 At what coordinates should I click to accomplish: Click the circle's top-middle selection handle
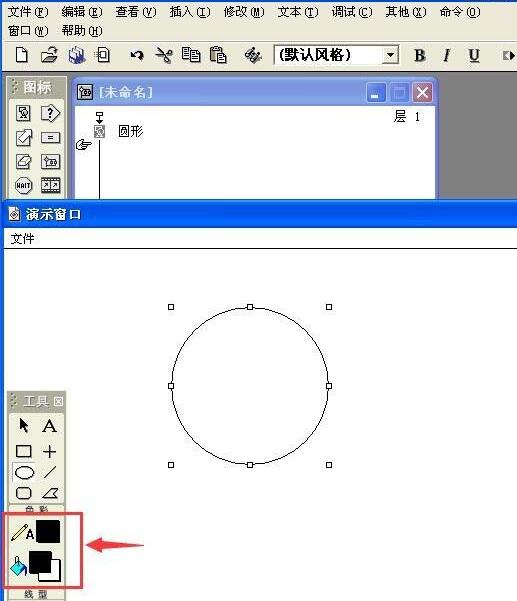pyautogui.click(x=250, y=307)
